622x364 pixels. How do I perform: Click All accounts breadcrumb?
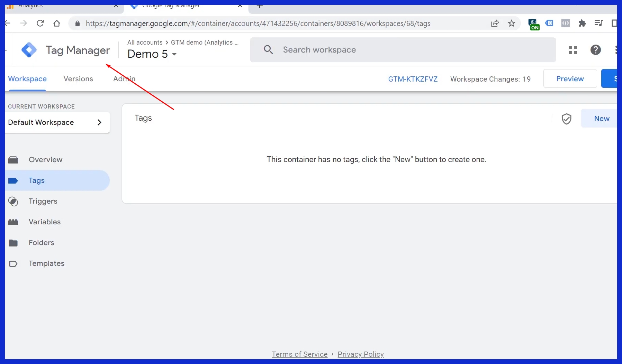click(145, 42)
